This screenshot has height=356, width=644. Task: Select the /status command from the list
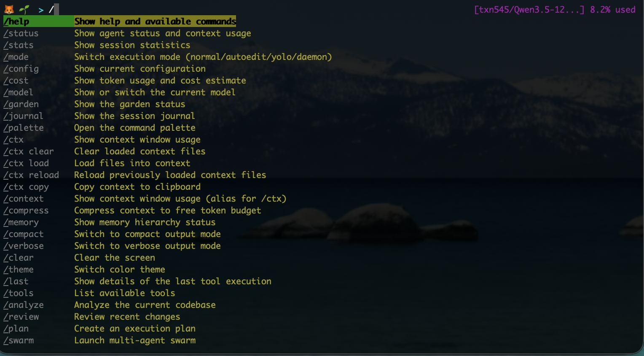21,33
